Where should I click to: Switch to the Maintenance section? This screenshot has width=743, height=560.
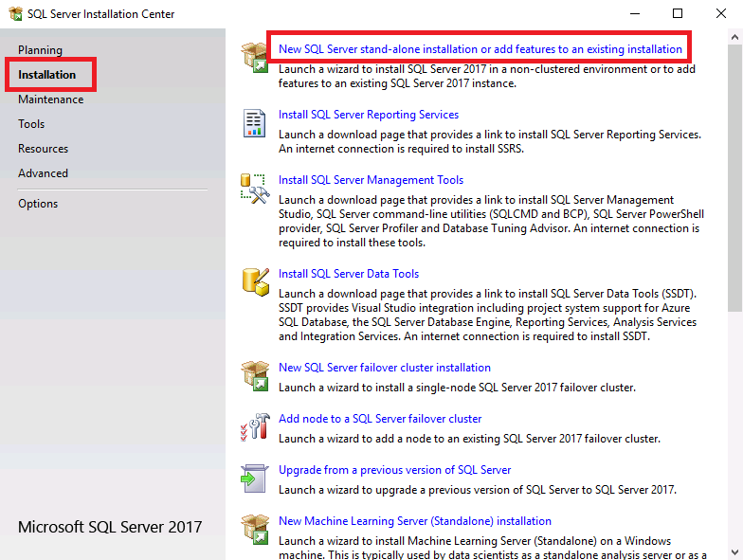point(50,99)
